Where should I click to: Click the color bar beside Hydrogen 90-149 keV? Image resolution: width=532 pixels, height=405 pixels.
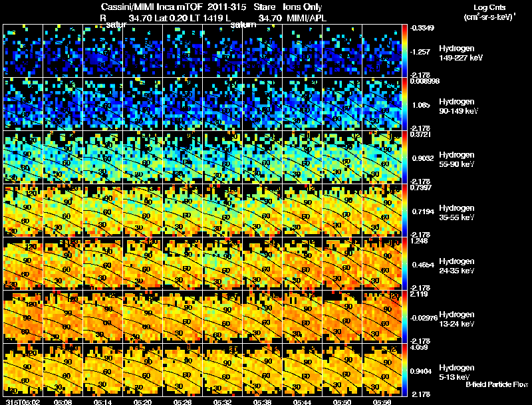404,104
